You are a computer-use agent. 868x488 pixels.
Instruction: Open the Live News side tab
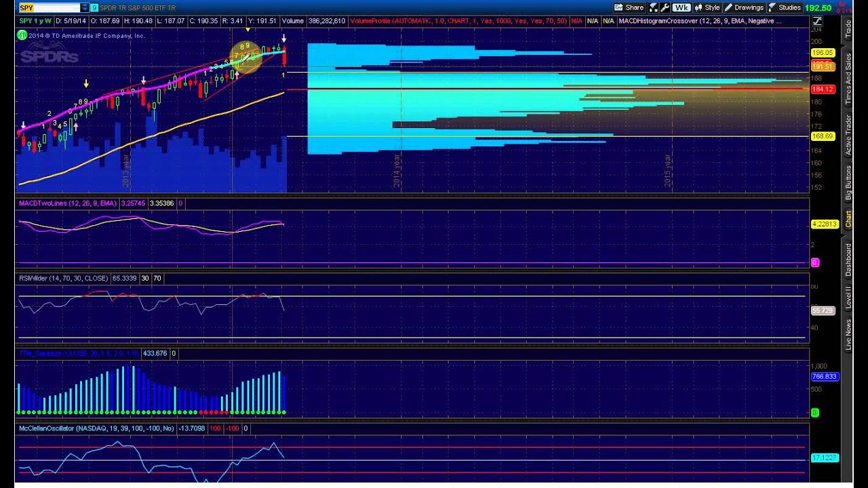click(848, 335)
